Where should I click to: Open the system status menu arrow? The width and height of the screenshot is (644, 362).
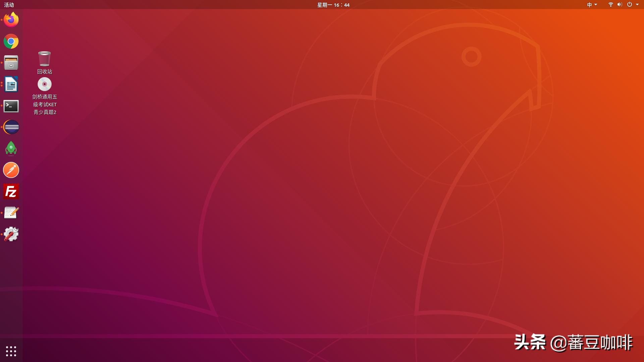tap(637, 5)
